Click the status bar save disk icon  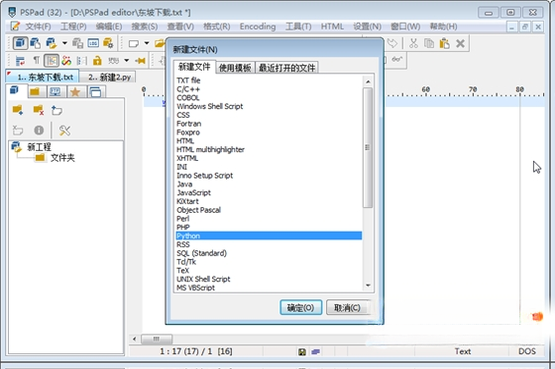click(x=302, y=352)
